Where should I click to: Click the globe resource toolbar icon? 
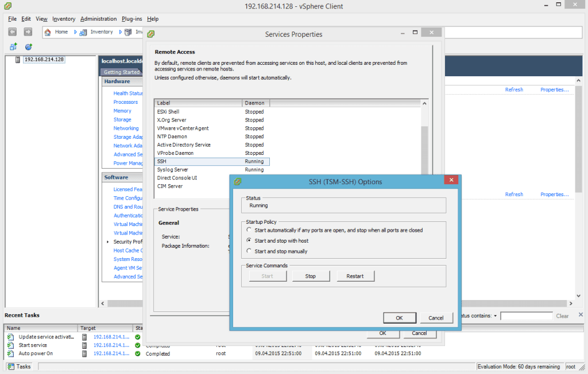coord(29,47)
